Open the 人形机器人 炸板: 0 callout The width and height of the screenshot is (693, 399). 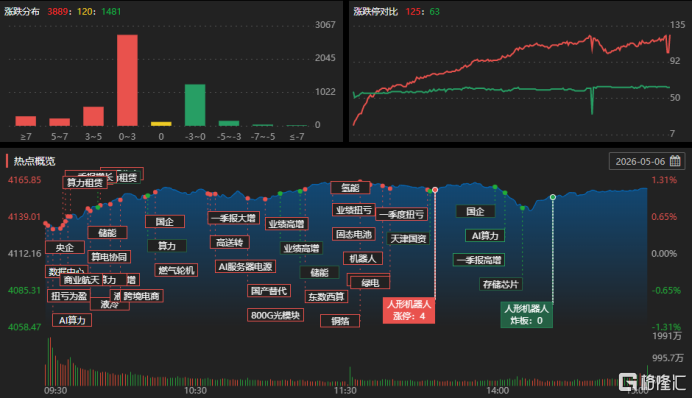(526, 315)
